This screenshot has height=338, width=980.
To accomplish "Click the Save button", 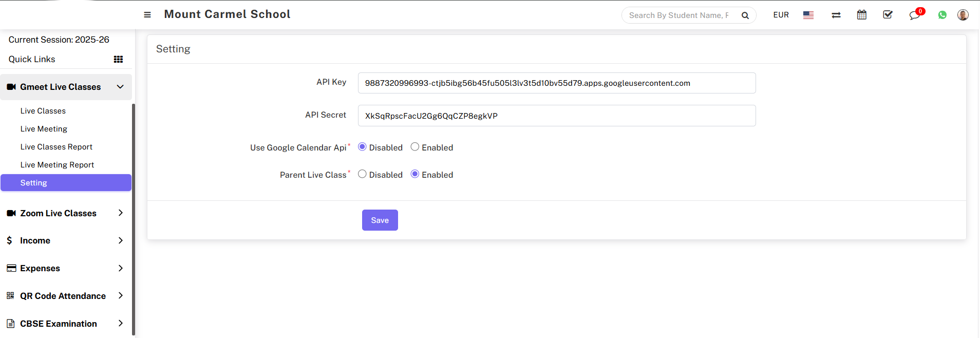I will pos(380,220).
